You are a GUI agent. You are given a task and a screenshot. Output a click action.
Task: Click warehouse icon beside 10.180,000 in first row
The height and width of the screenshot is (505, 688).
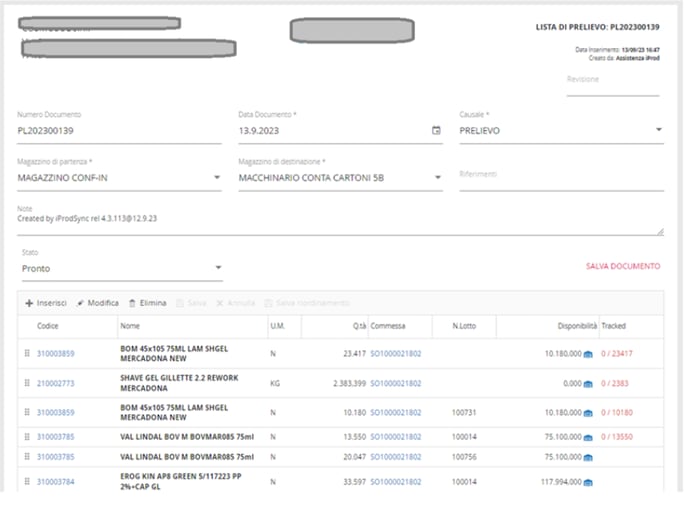click(588, 354)
